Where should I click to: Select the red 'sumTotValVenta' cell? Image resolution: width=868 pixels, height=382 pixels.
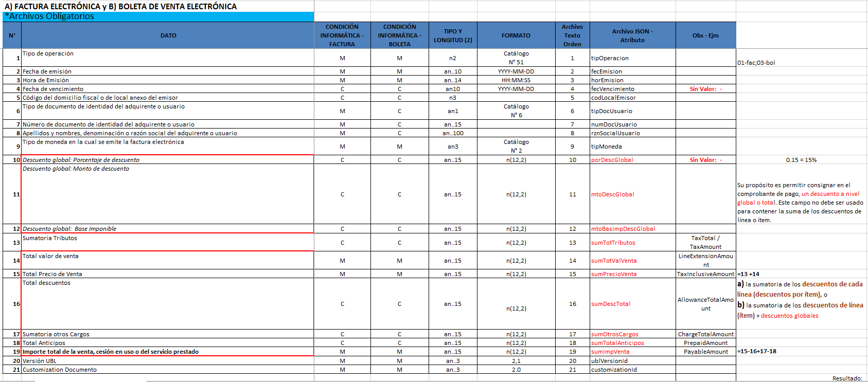(x=632, y=261)
